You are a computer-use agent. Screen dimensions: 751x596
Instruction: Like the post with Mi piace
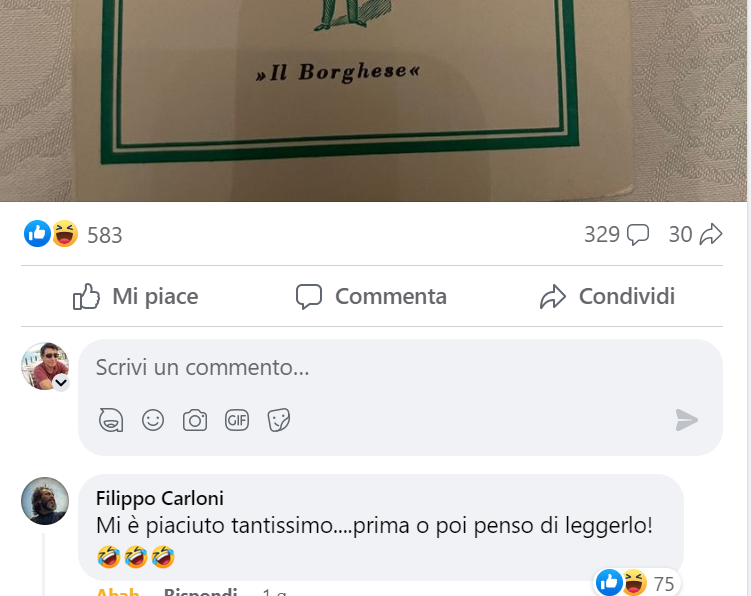[135, 296]
